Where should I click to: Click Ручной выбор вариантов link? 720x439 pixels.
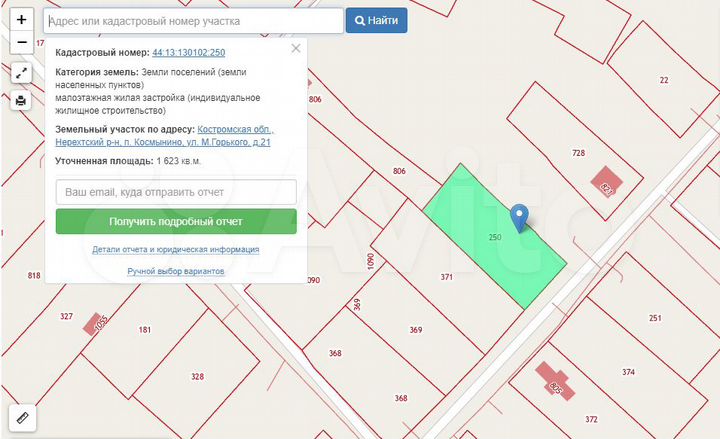coord(176,271)
